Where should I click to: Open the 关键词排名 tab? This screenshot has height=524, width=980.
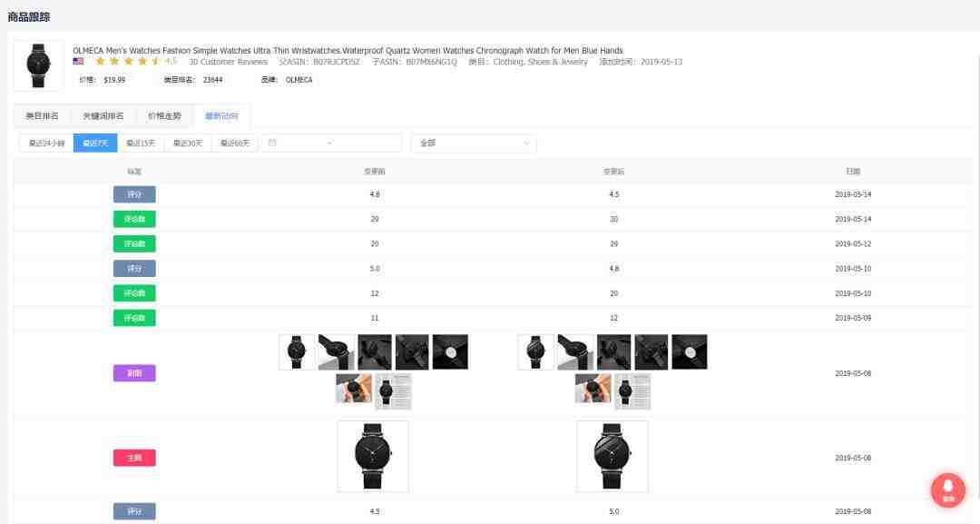(103, 115)
